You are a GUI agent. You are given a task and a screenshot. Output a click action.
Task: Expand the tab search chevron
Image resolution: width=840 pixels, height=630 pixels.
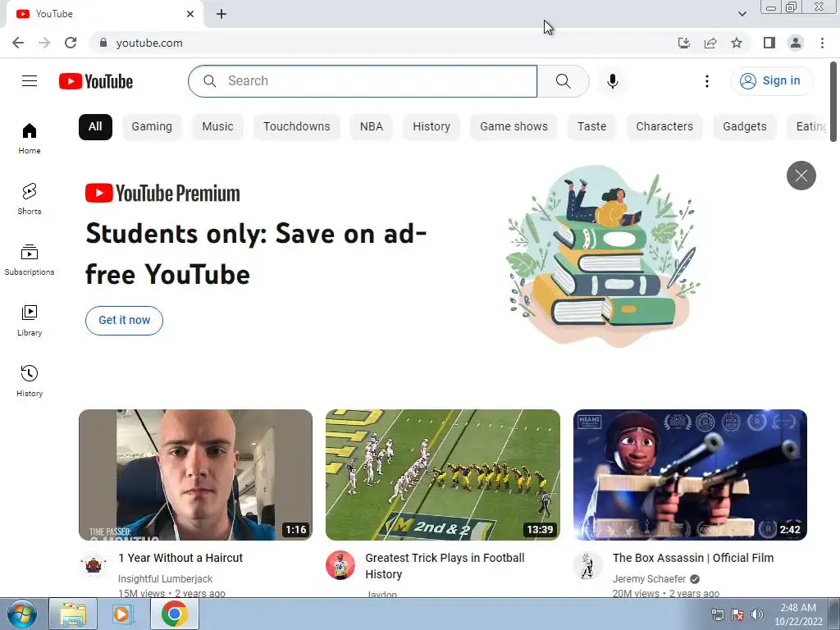(742, 14)
